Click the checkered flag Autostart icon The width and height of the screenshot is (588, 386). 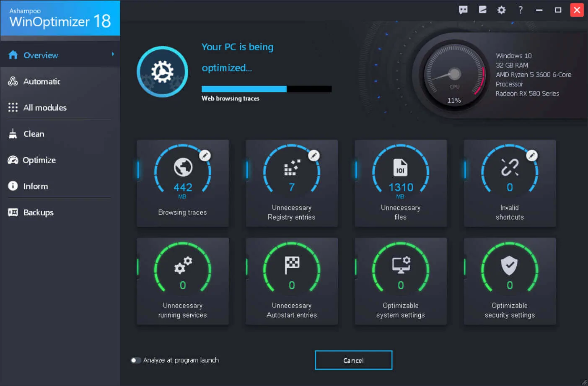(x=292, y=265)
